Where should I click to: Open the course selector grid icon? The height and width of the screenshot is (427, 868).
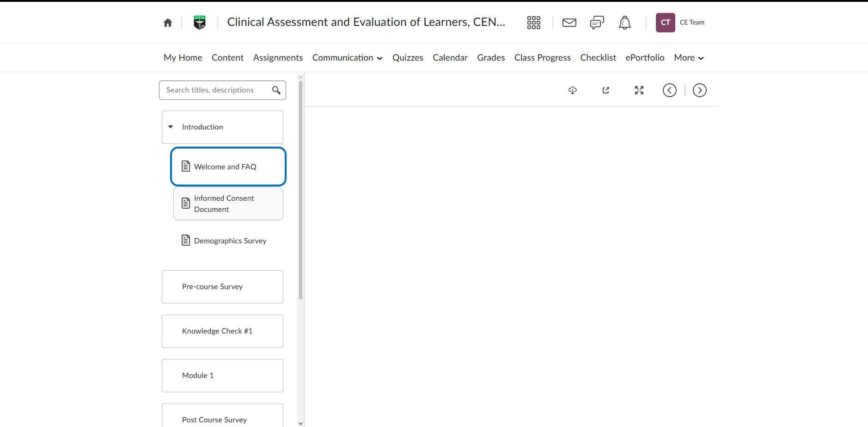pos(534,23)
